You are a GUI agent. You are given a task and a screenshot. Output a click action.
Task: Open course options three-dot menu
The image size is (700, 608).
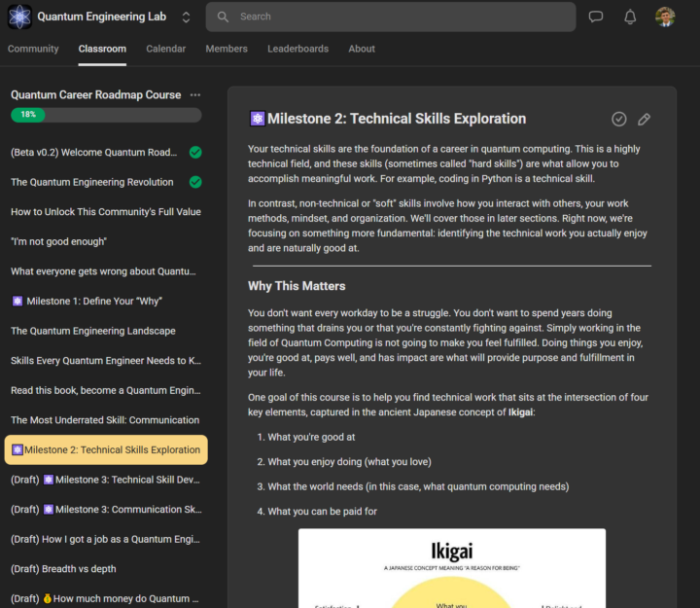coord(195,94)
